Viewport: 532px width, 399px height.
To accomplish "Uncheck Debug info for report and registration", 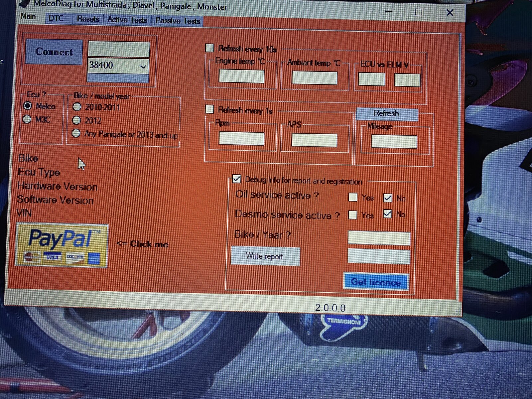I will (236, 179).
